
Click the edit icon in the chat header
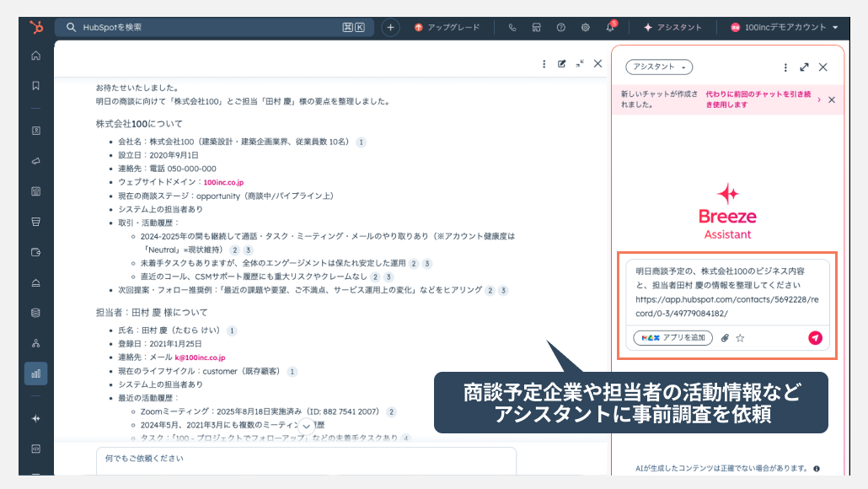pos(562,63)
